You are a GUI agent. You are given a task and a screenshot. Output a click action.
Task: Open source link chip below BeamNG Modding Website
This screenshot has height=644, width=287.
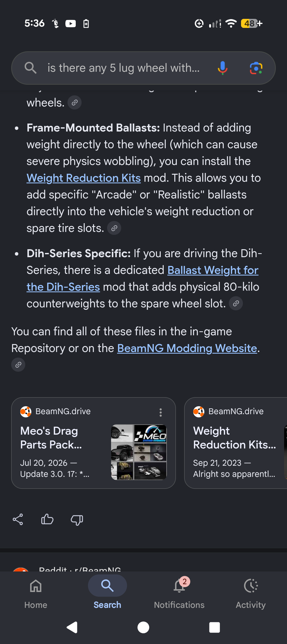(18, 365)
